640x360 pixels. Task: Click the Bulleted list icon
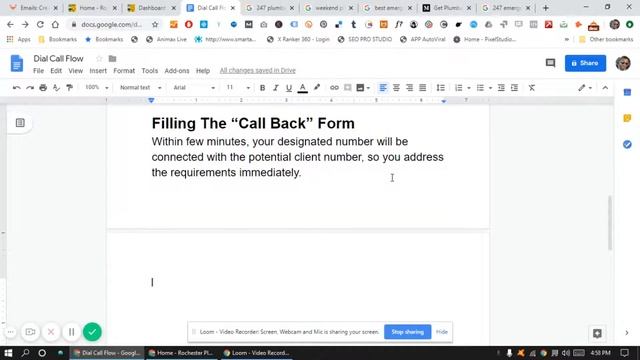[480, 88]
